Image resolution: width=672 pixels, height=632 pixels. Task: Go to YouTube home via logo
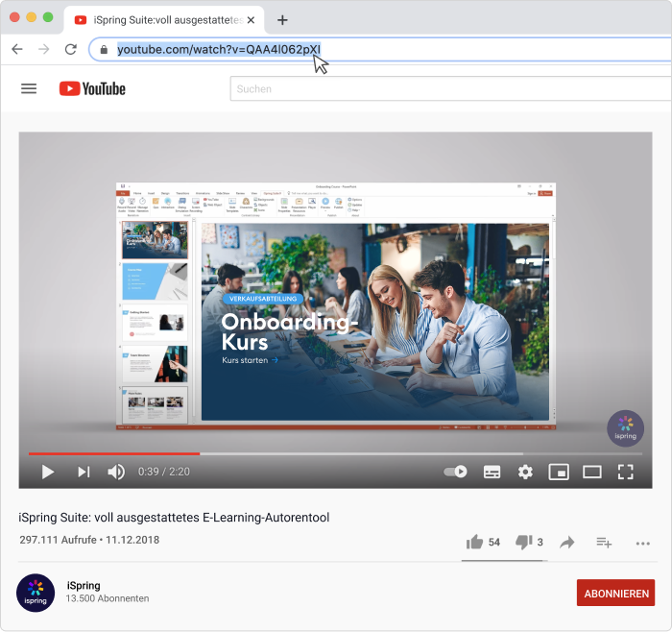click(92, 88)
